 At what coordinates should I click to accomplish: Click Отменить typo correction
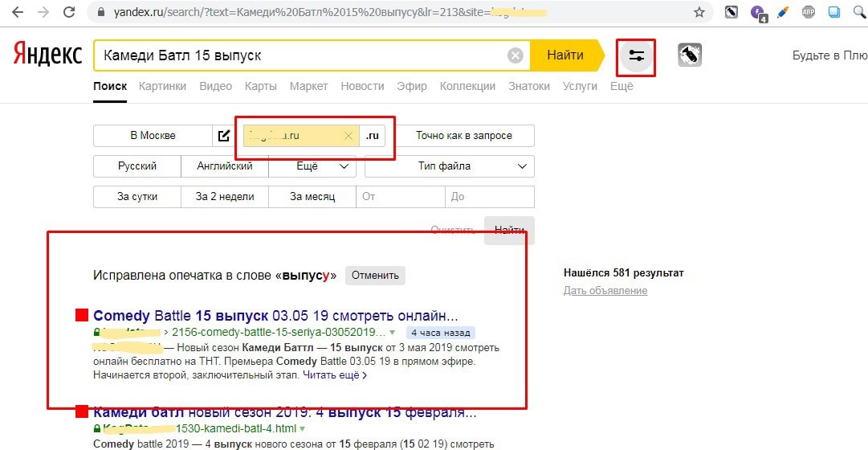click(x=375, y=276)
